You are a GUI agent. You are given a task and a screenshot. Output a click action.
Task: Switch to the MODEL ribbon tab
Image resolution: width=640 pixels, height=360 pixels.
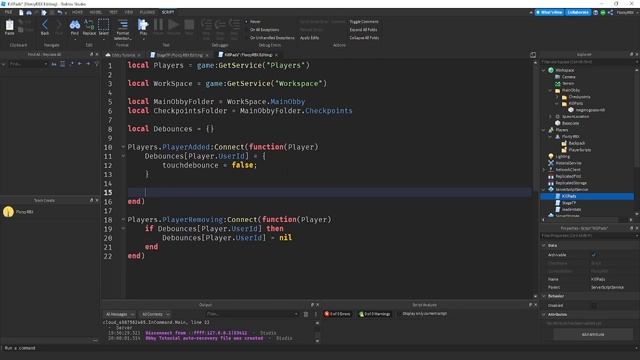click(96, 13)
